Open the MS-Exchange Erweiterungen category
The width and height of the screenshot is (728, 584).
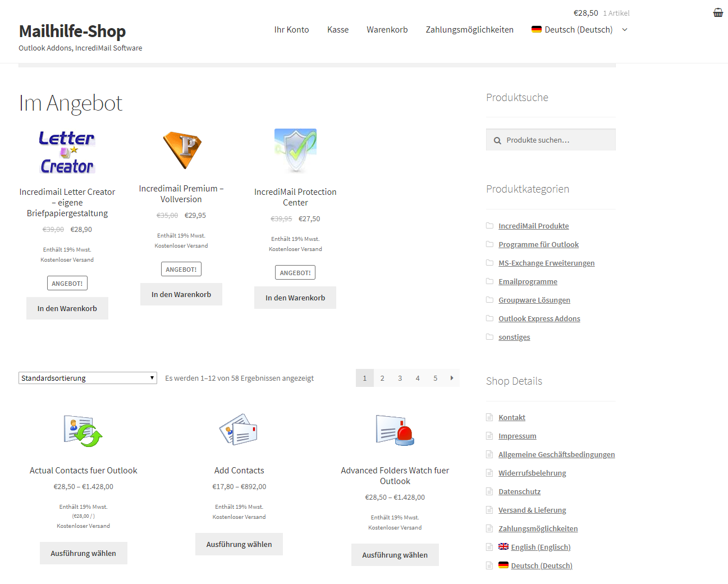pyautogui.click(x=547, y=263)
